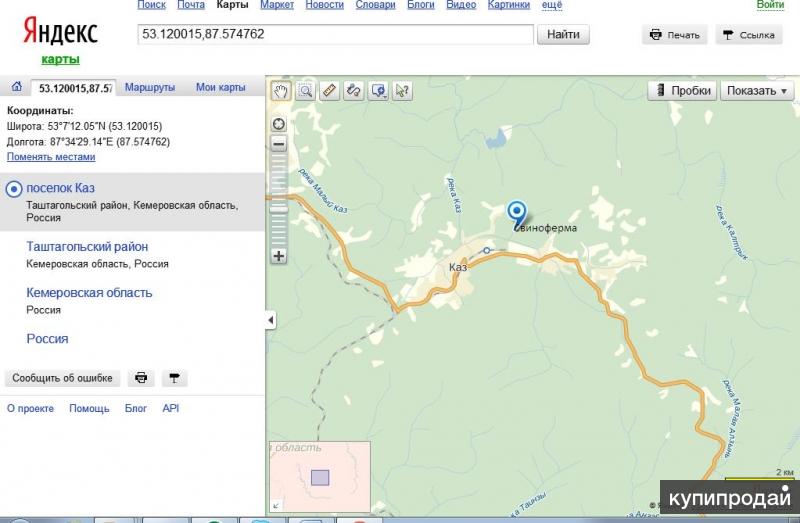The height and width of the screenshot is (523, 800).
Task: Click the карты logo link
Action: (60, 59)
